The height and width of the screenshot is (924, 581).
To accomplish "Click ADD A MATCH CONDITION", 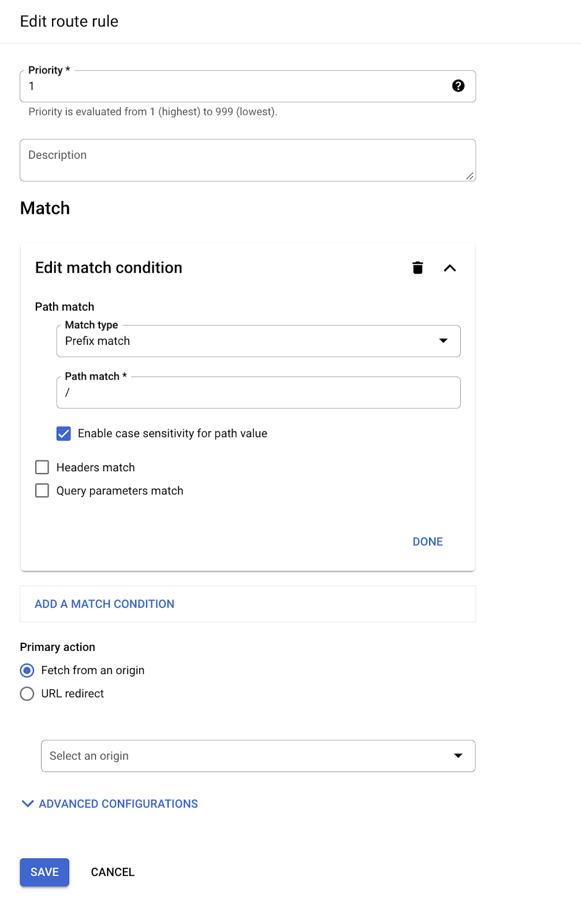I will (105, 604).
